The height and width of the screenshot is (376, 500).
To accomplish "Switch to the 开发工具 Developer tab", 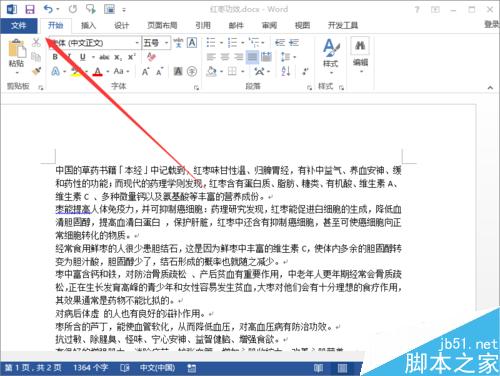I will point(343,25).
